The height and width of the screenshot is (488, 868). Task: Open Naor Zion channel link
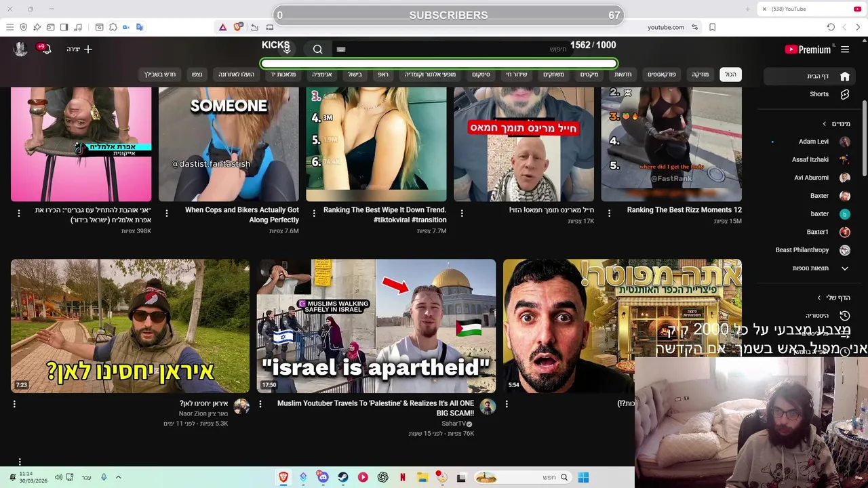point(202,413)
